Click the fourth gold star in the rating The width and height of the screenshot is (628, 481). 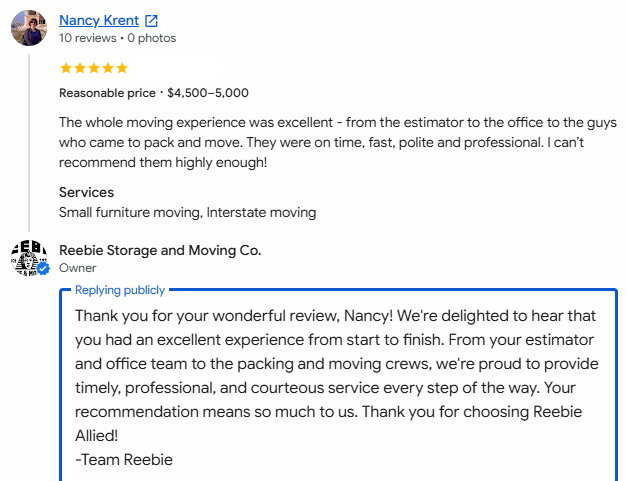point(108,68)
